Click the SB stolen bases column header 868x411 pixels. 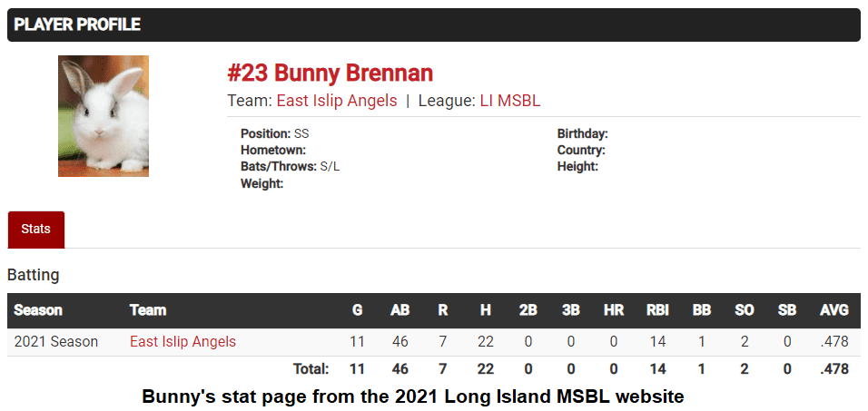786,310
